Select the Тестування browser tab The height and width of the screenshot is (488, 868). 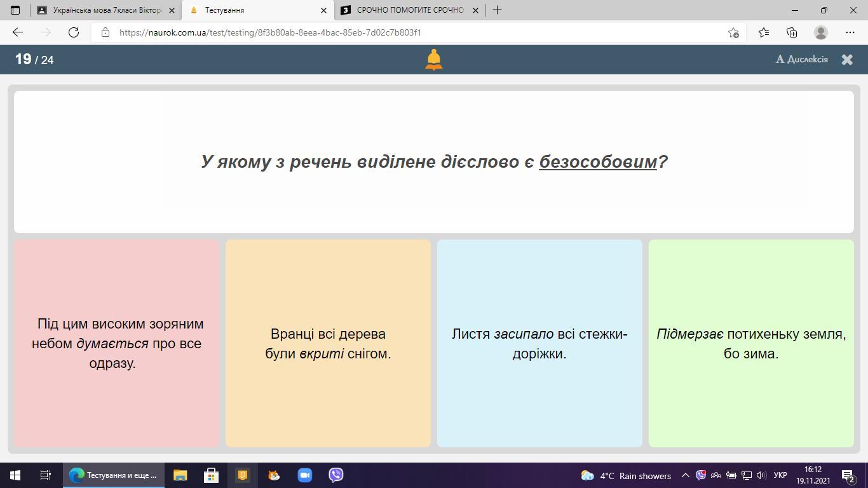pos(257,10)
